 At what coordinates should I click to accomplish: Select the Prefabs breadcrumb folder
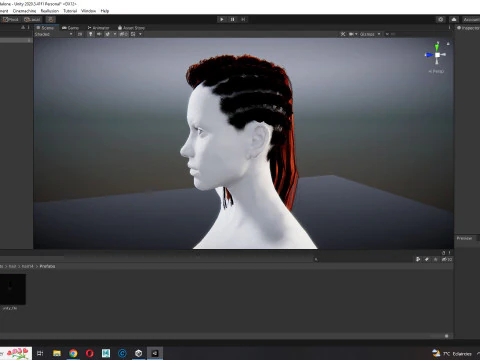tap(47, 266)
